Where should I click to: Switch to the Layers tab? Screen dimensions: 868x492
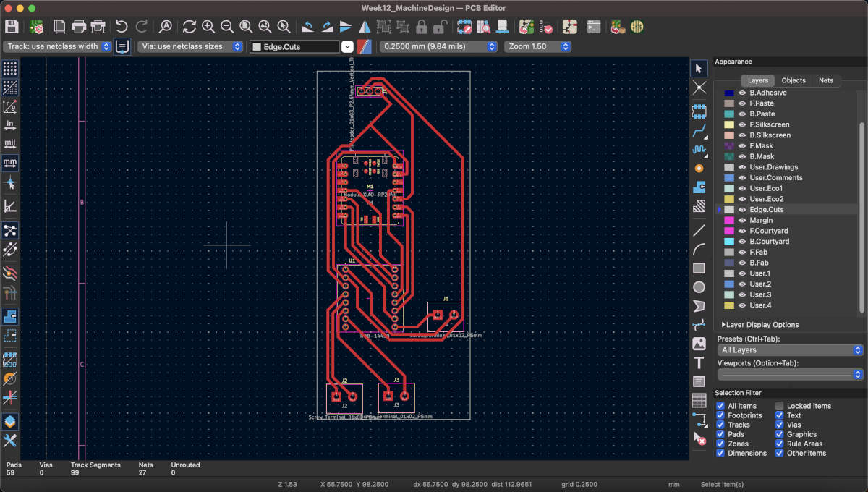pyautogui.click(x=758, y=80)
